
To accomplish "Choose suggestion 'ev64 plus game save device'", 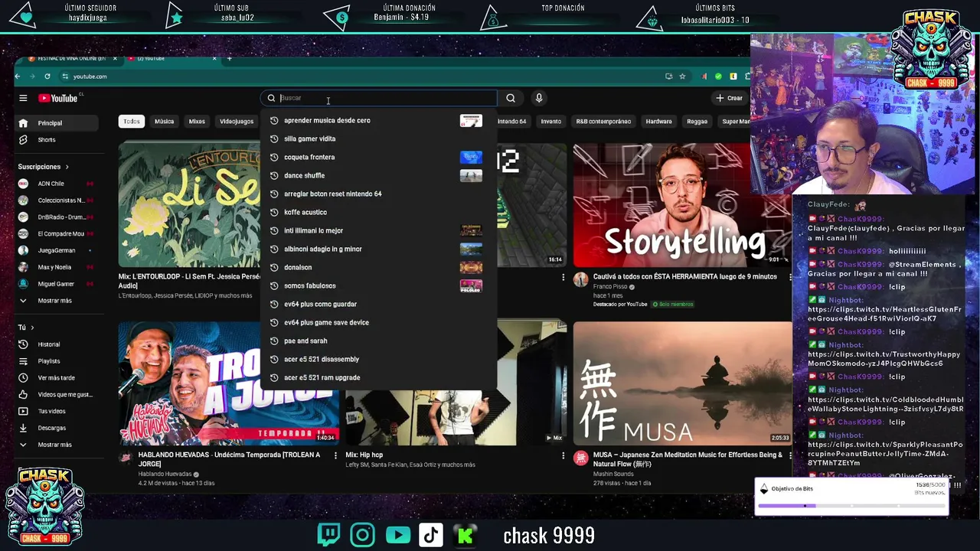I will (378, 322).
